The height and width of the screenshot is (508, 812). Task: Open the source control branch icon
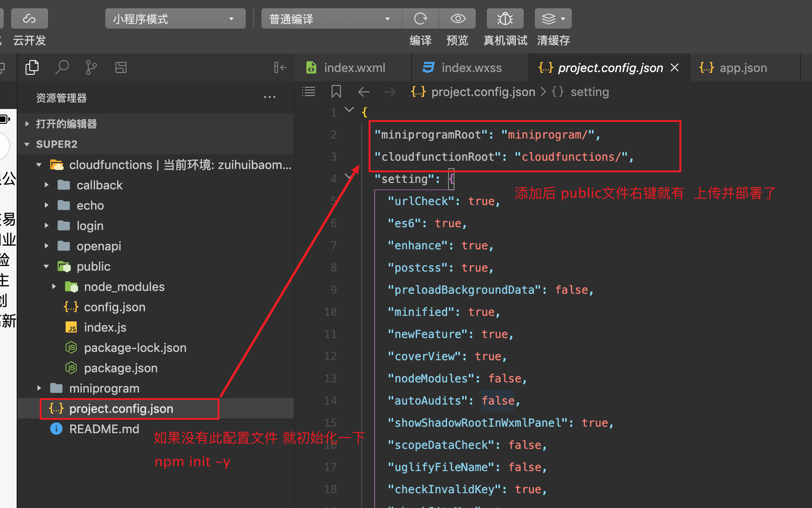tap(91, 67)
